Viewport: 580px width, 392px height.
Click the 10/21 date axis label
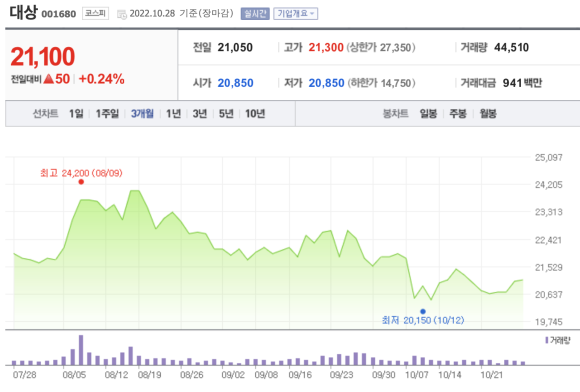click(492, 375)
